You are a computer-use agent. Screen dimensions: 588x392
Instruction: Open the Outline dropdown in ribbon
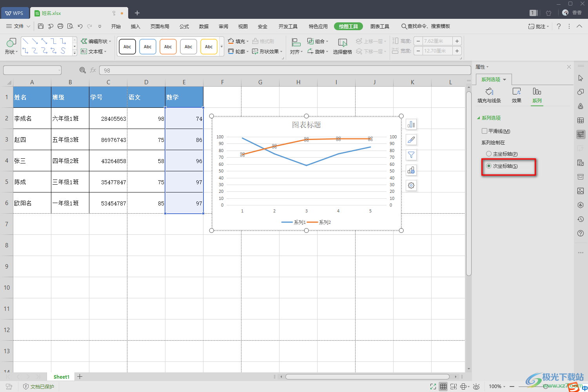click(238, 51)
